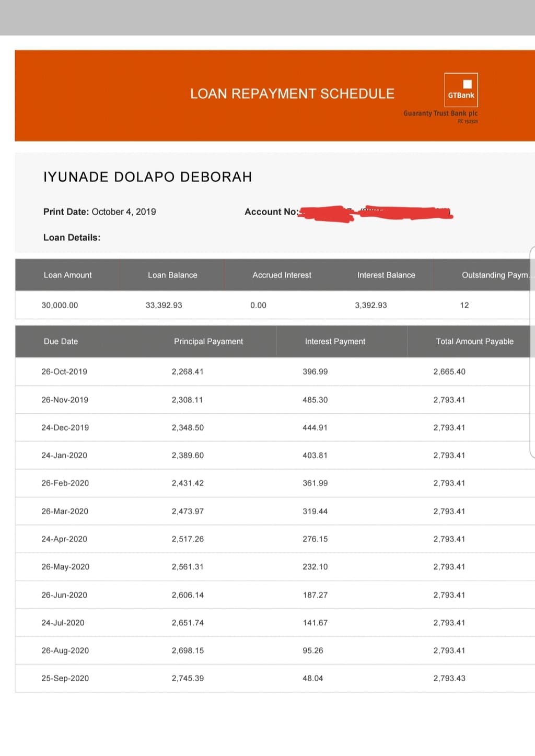
Task: Click the Due Date column header
Action: (x=61, y=341)
